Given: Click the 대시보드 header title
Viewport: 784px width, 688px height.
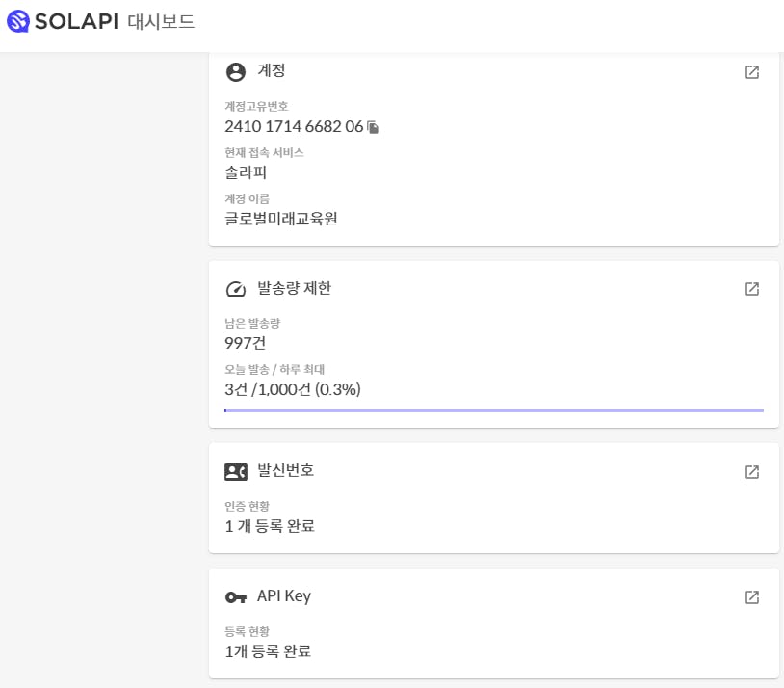Looking at the screenshot, I should [161, 21].
